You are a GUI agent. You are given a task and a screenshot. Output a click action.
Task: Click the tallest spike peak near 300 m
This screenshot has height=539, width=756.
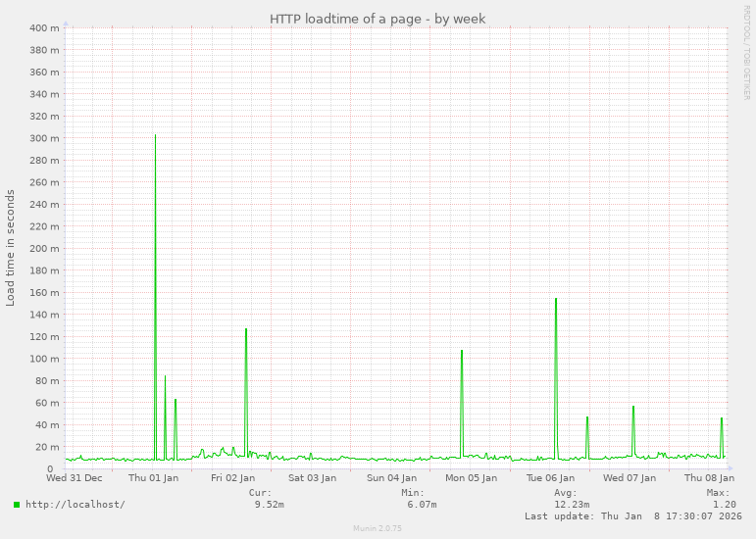click(x=155, y=135)
